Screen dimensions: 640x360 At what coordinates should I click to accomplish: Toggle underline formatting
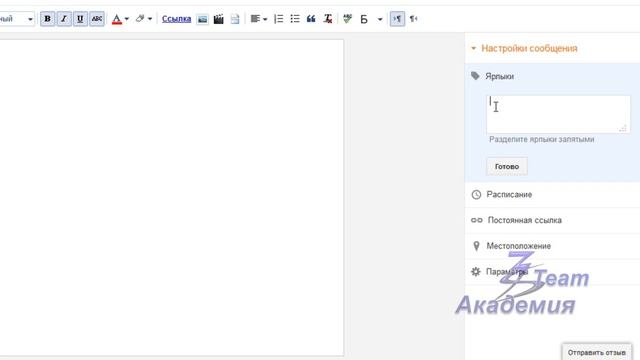coord(80,19)
